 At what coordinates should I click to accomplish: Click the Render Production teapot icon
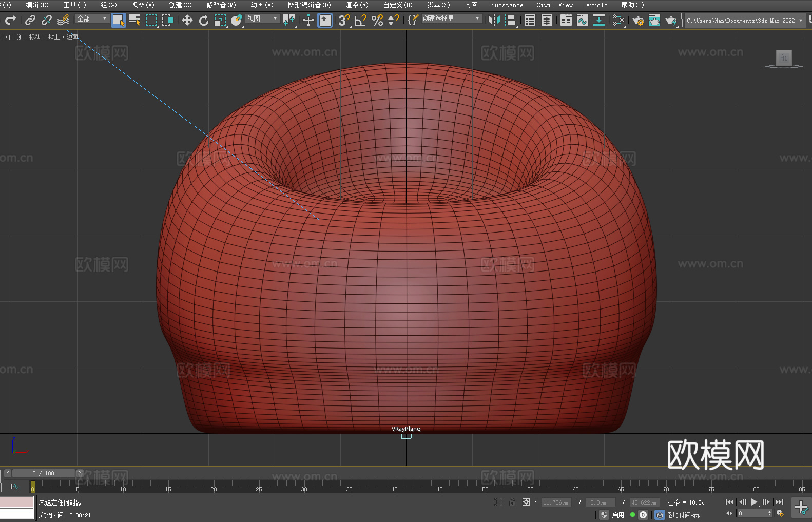(671, 20)
